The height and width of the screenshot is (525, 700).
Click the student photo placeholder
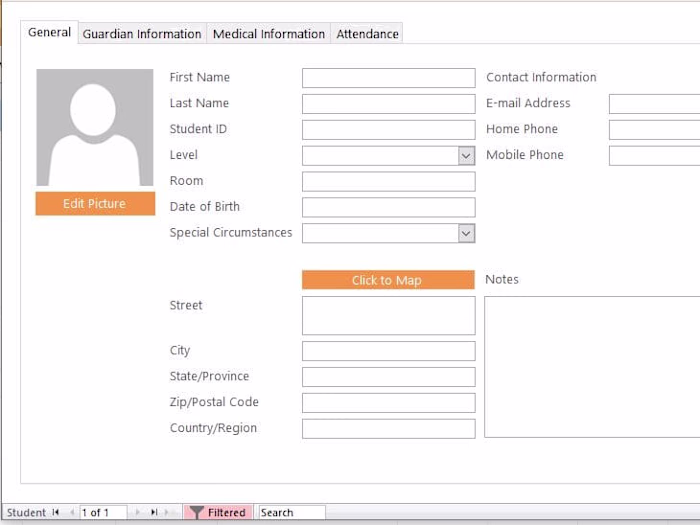click(95, 127)
